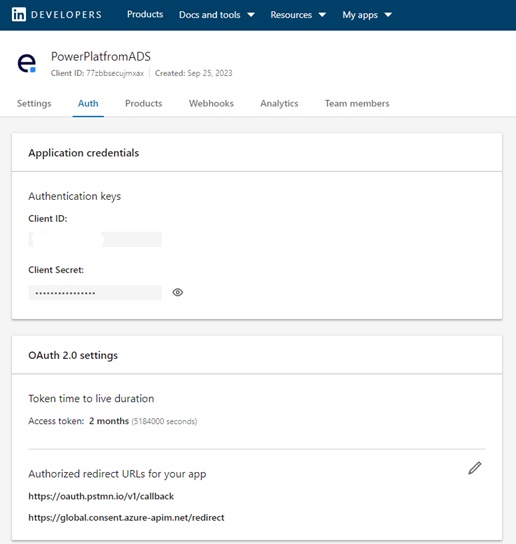
Task: Click the header Client ID 77zbbsecujmxax text
Action: pyautogui.click(x=98, y=73)
